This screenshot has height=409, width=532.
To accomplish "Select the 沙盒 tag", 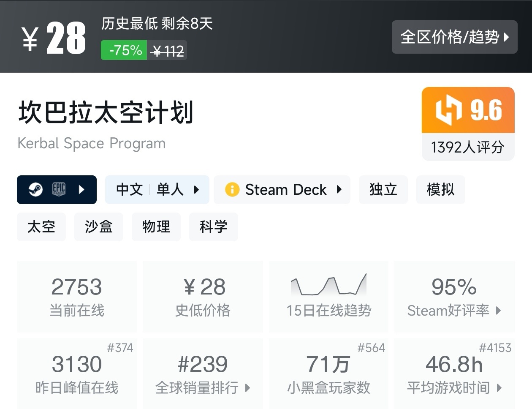I will pos(99,227).
